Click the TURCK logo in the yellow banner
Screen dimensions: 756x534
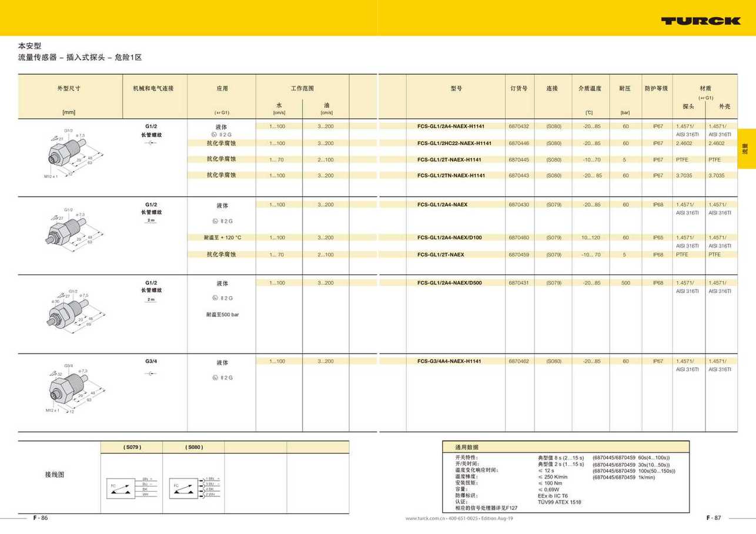(x=700, y=21)
